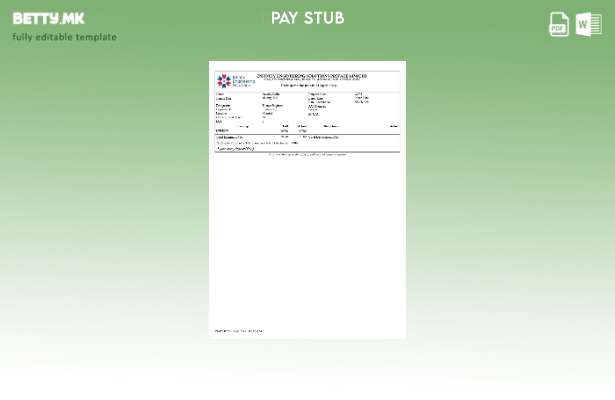Click the 'fully editable template' tagline

pos(64,37)
